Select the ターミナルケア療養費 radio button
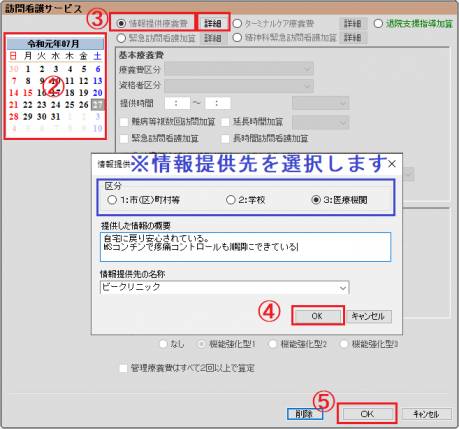 237,24
